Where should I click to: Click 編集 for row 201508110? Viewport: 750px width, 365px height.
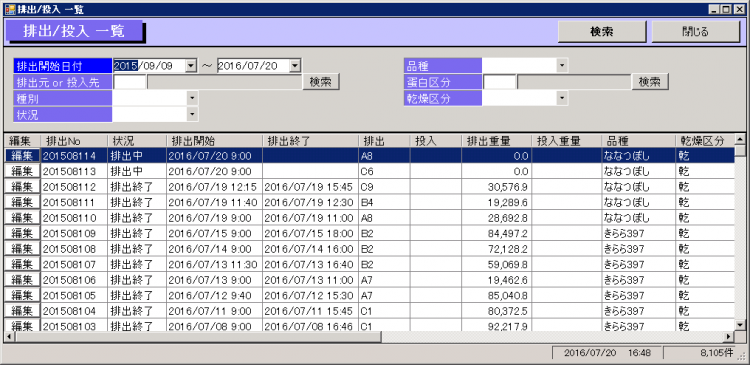click(x=22, y=218)
